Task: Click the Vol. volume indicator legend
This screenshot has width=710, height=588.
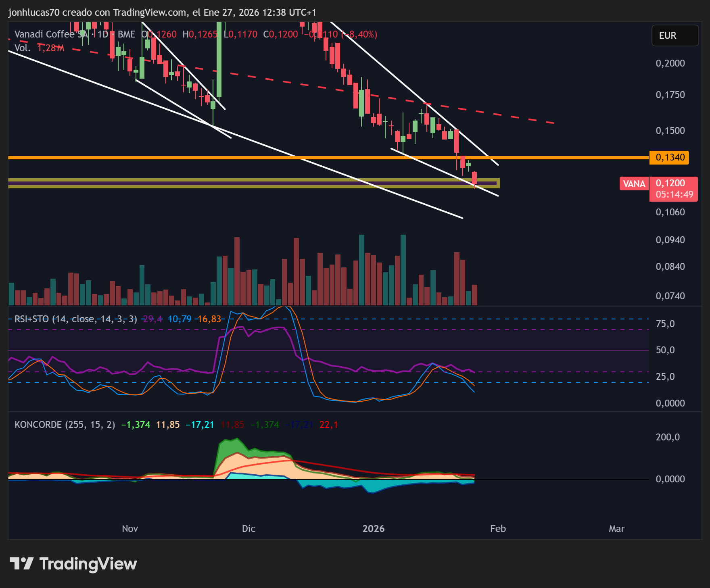Action: pyautogui.click(x=22, y=48)
